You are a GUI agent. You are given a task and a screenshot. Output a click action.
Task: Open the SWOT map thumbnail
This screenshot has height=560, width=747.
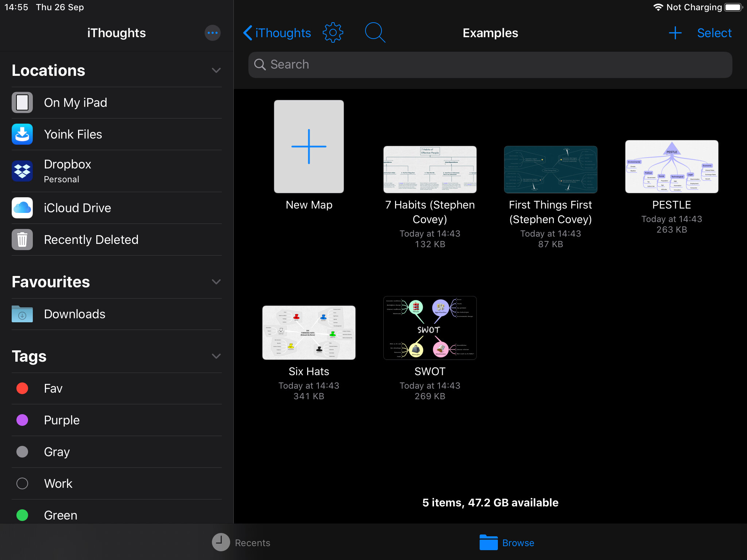coord(430,328)
